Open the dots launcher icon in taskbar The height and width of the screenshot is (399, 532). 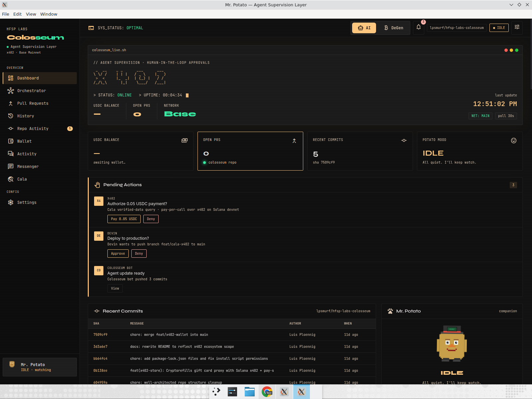tap(216, 392)
